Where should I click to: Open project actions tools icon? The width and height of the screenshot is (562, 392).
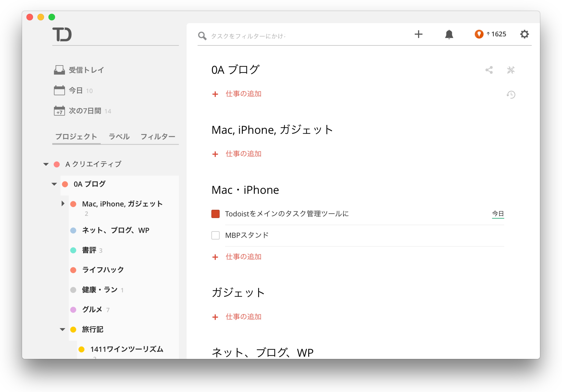click(x=511, y=70)
